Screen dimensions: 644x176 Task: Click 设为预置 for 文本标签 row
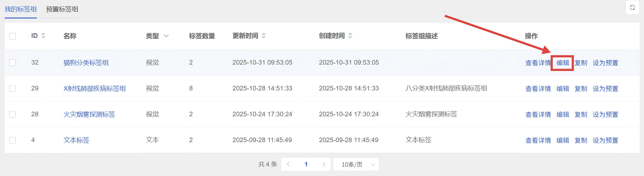pos(605,140)
